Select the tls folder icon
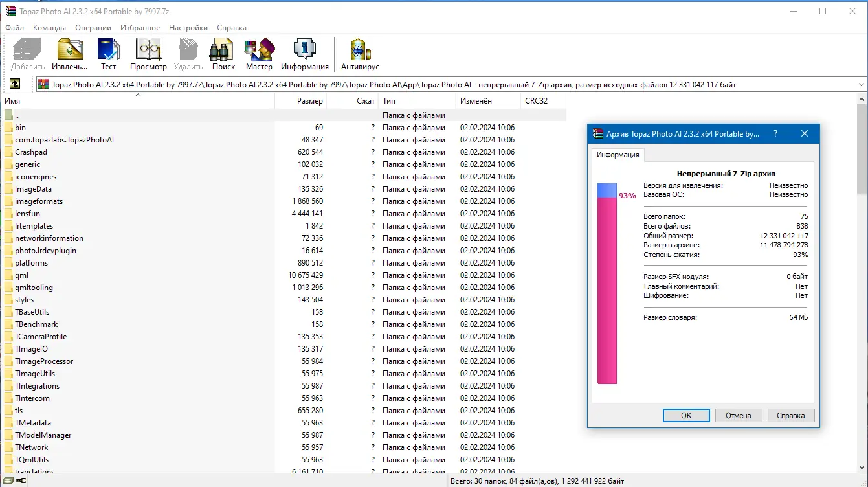The image size is (868, 487). pos(8,411)
